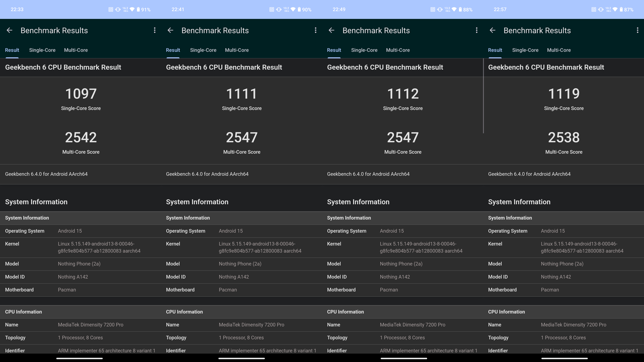Image resolution: width=644 pixels, height=362 pixels.
Task: Tap Wi-Fi icon beside 88% battery
Action: point(454,10)
